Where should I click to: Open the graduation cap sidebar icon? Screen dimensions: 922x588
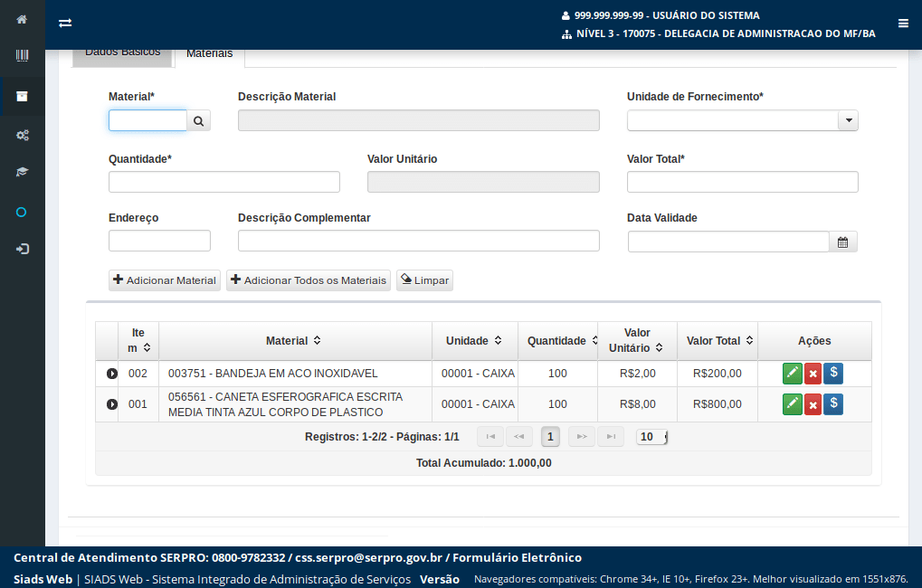pyautogui.click(x=22, y=172)
